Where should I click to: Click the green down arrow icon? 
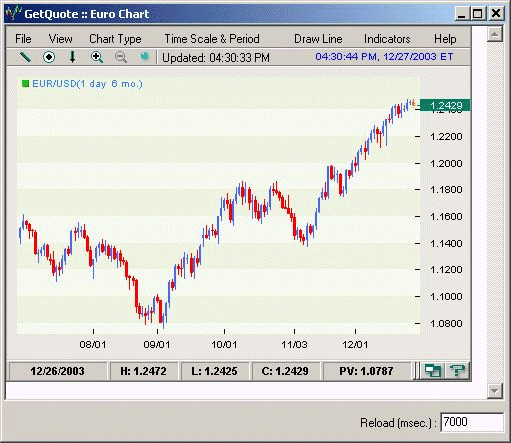point(72,57)
